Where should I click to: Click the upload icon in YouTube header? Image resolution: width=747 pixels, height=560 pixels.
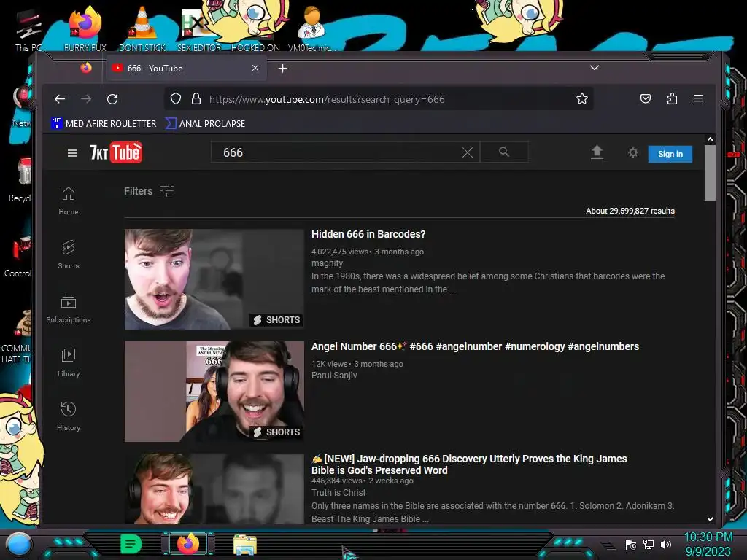click(x=597, y=152)
